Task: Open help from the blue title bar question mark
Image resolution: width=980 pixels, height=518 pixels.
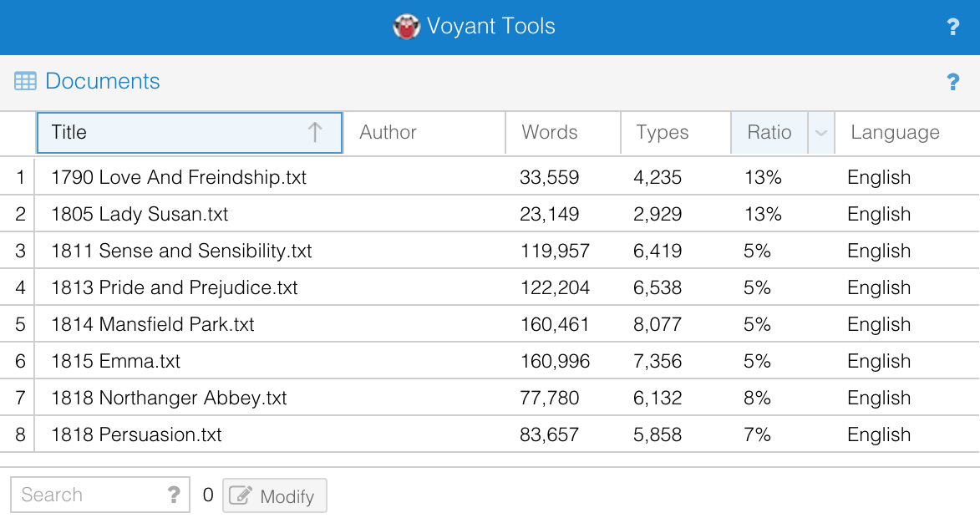Action: (x=953, y=26)
